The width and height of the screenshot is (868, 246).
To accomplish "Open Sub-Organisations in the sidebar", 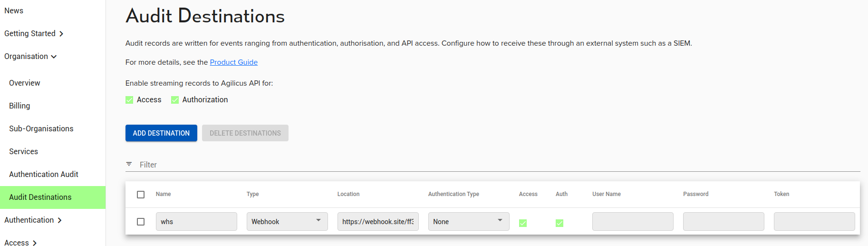I will (x=41, y=128).
